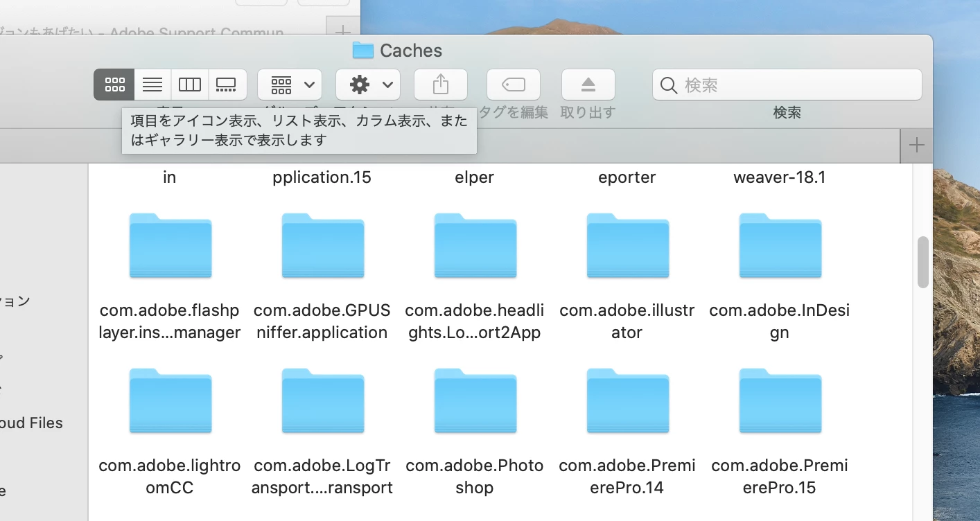Click the Caches folder icon in title bar
Viewport: 980px width, 521px height.
362,51
